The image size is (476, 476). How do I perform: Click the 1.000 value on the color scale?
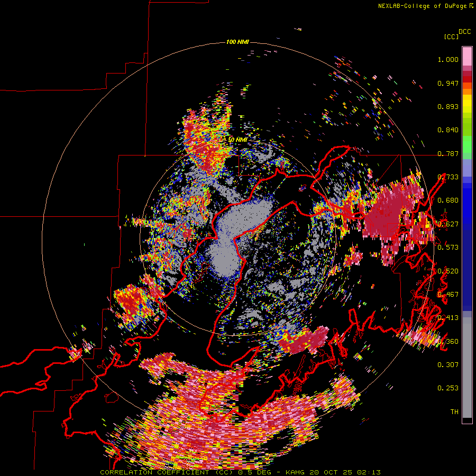[x=448, y=59]
